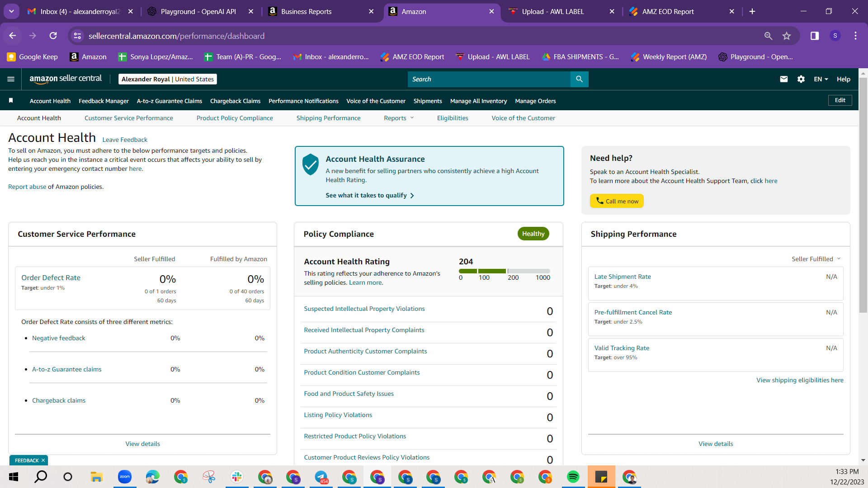Open Zoom from the taskbar
This screenshot has width=868, height=488.
pyautogui.click(x=124, y=477)
